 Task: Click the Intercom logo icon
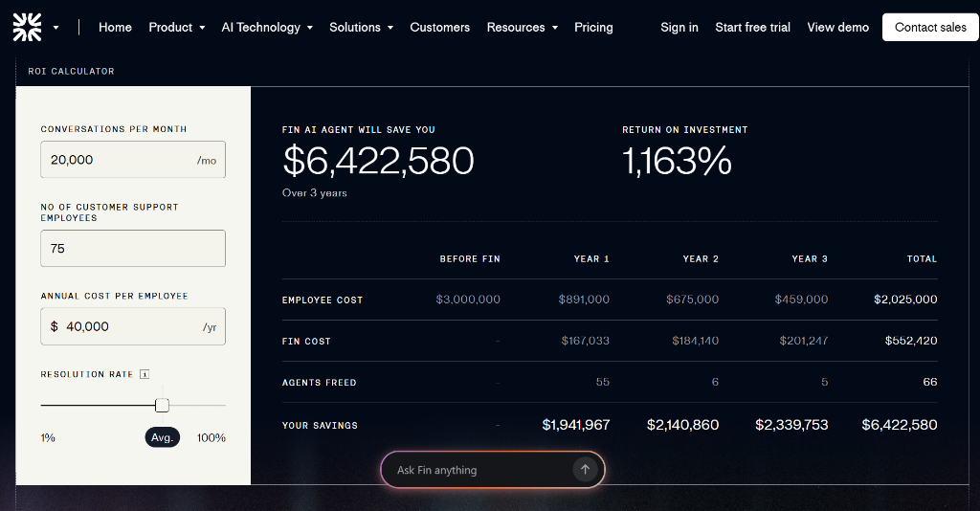click(x=27, y=27)
